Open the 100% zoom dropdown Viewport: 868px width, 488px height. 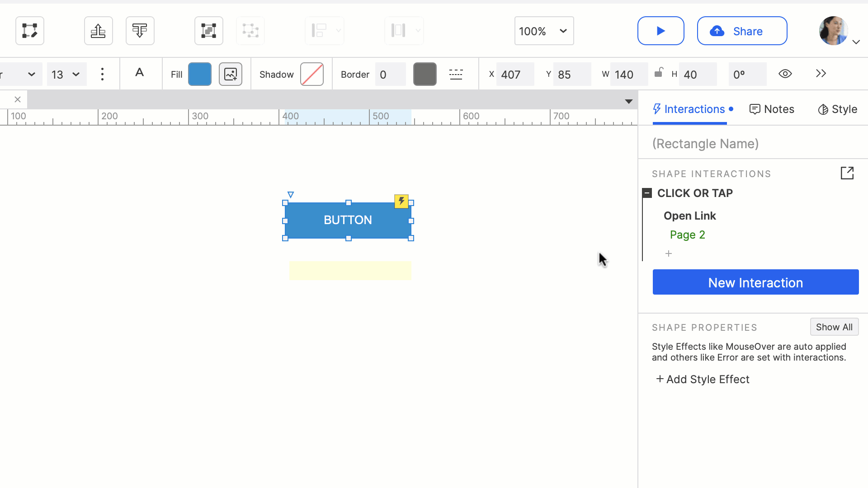pos(544,31)
